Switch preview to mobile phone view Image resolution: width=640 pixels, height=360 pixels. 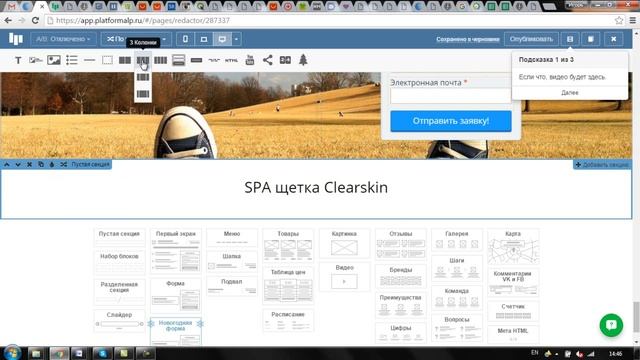pyautogui.click(x=185, y=39)
